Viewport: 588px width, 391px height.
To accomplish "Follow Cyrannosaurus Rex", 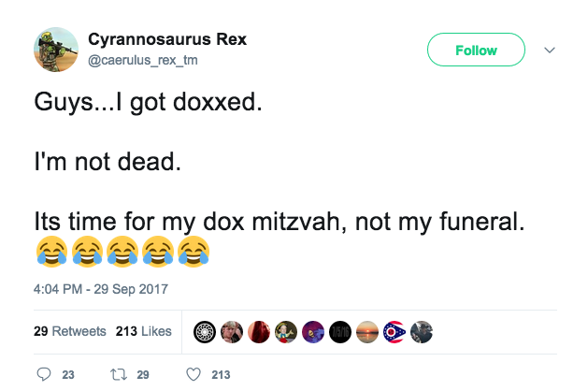I will (476, 51).
